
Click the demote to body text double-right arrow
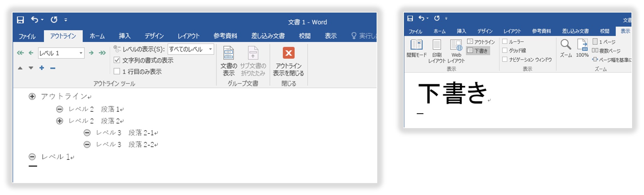point(102,53)
